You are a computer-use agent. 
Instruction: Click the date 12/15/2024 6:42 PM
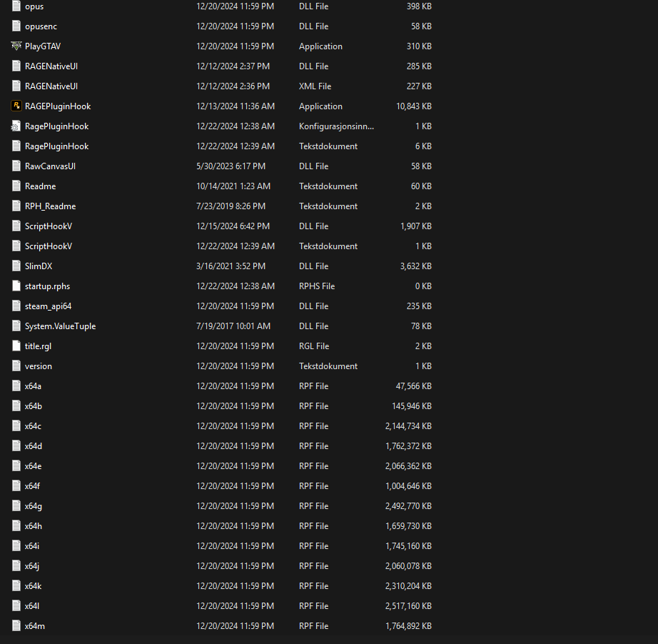click(233, 226)
